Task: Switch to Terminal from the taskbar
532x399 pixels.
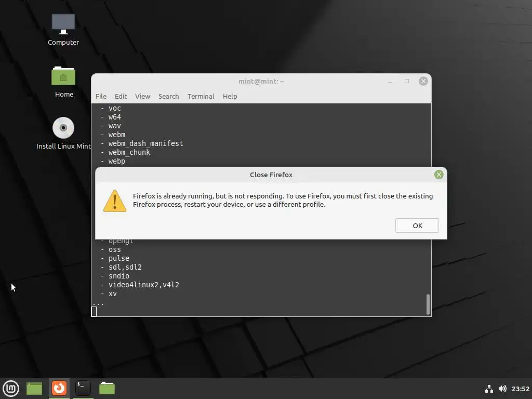Action: [x=83, y=389]
